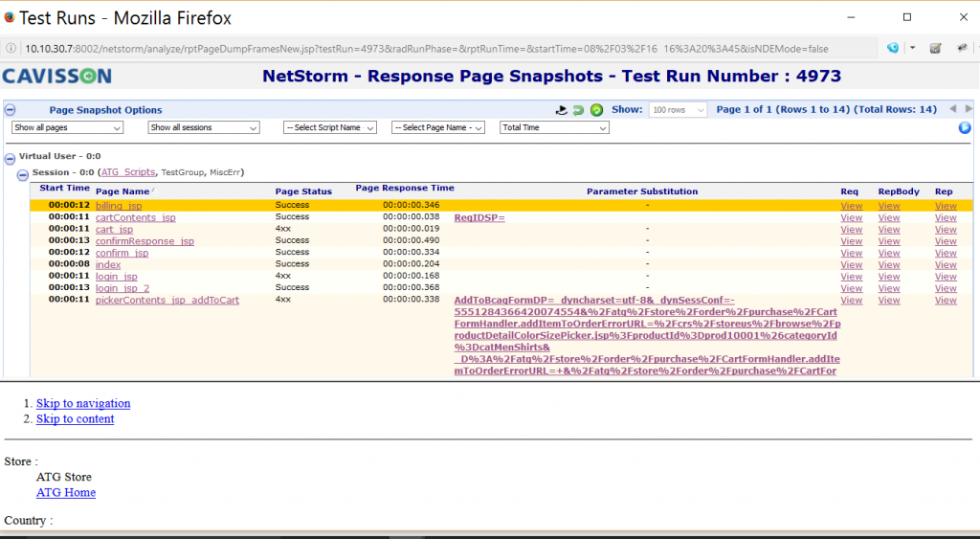Viewport: 980px width, 539px height.
Task: Click the 4xx status of cart_jsp row
Action: coord(283,229)
